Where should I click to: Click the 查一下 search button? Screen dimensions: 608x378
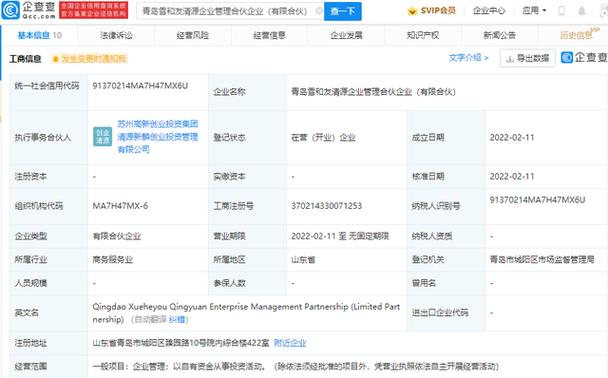click(343, 11)
